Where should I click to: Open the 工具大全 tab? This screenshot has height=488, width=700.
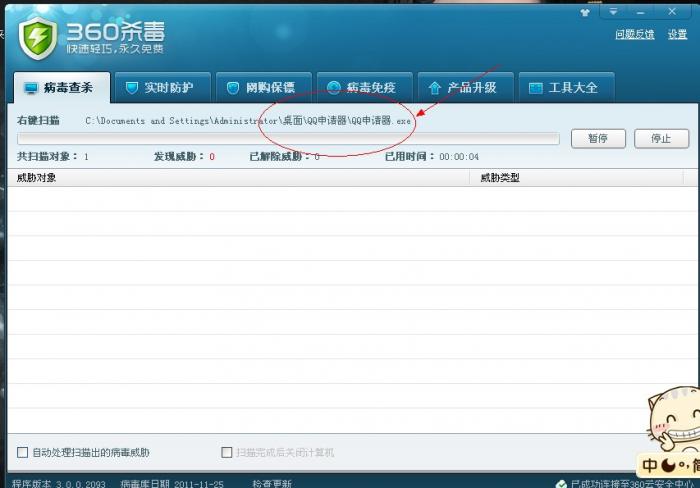(566, 88)
